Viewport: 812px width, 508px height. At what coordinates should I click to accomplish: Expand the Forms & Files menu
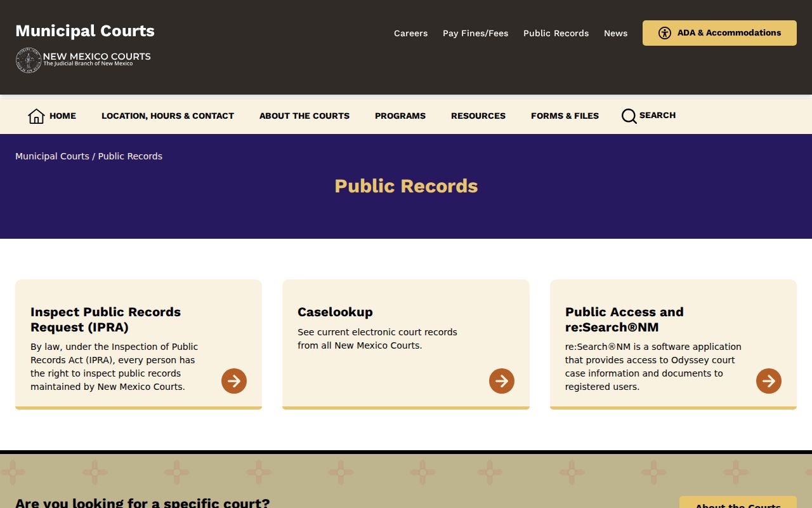565,116
